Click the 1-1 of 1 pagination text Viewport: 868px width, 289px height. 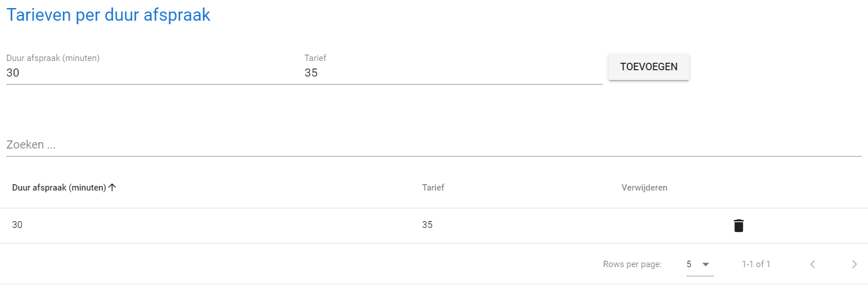(756, 264)
